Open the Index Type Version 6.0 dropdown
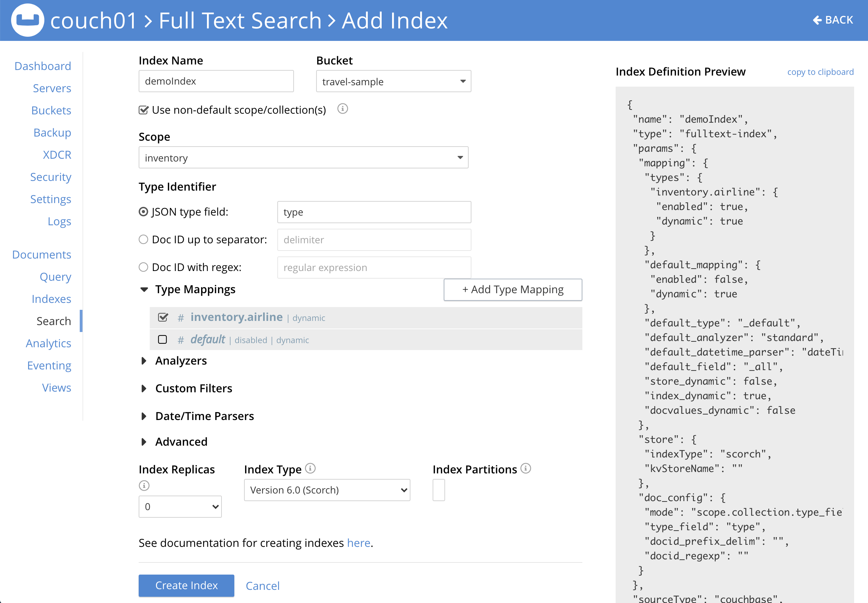Screen dimensions: 868x603 click(327, 490)
